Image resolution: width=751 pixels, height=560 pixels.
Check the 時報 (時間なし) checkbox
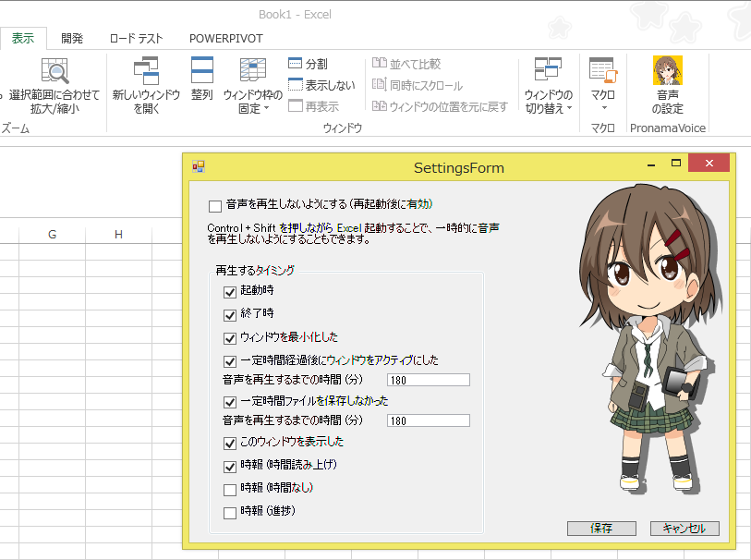[230, 489]
